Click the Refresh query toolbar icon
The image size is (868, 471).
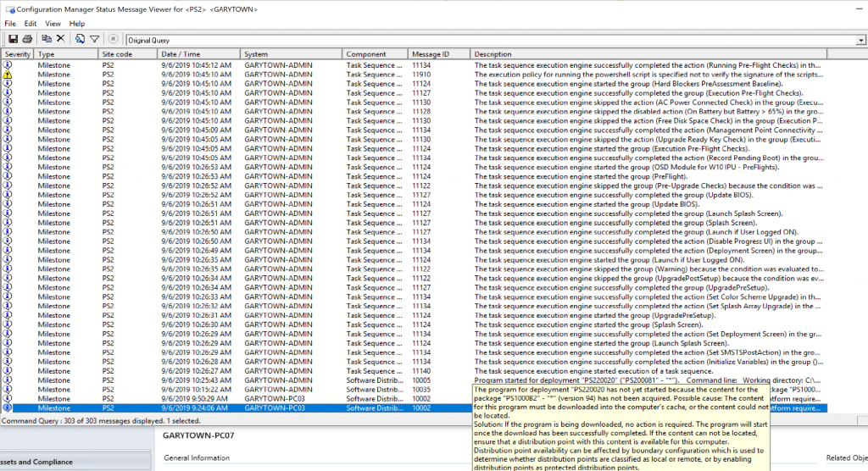80,39
